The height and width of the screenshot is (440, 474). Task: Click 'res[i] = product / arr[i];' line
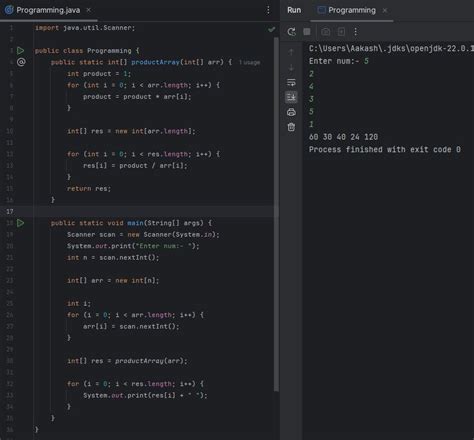point(135,165)
